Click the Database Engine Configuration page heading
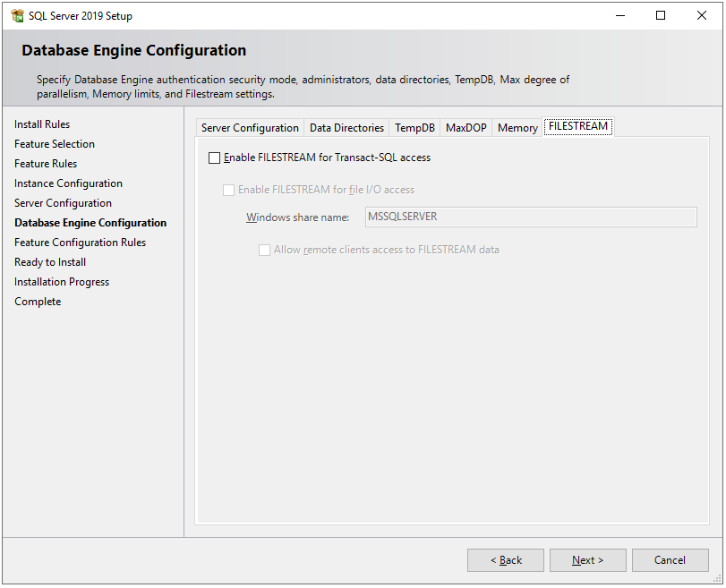Image resolution: width=726 pixels, height=588 pixels. pos(133,50)
